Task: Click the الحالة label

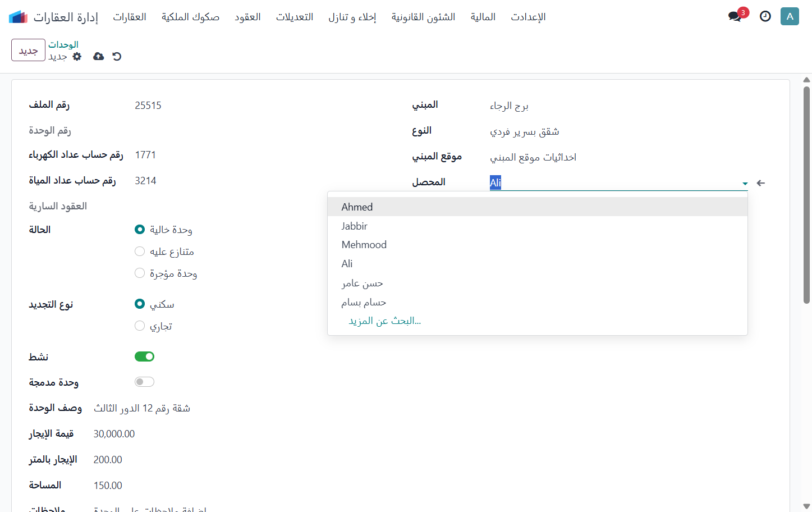Action: 40,230
